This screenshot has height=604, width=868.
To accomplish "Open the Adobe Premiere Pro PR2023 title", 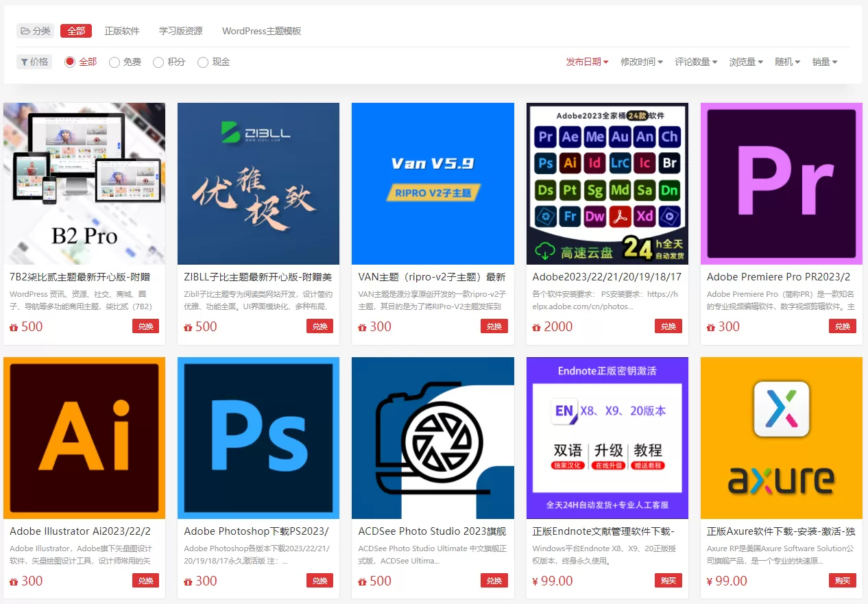I will (779, 277).
